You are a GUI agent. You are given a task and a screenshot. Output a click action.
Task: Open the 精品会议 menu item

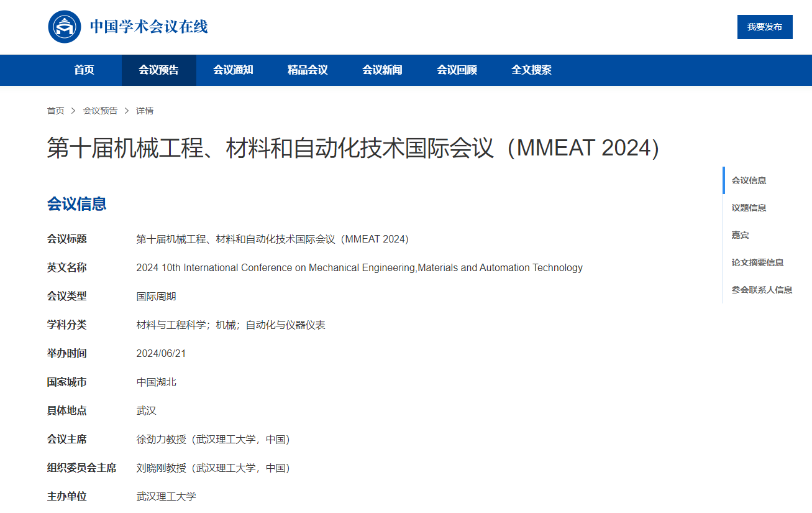click(x=308, y=70)
